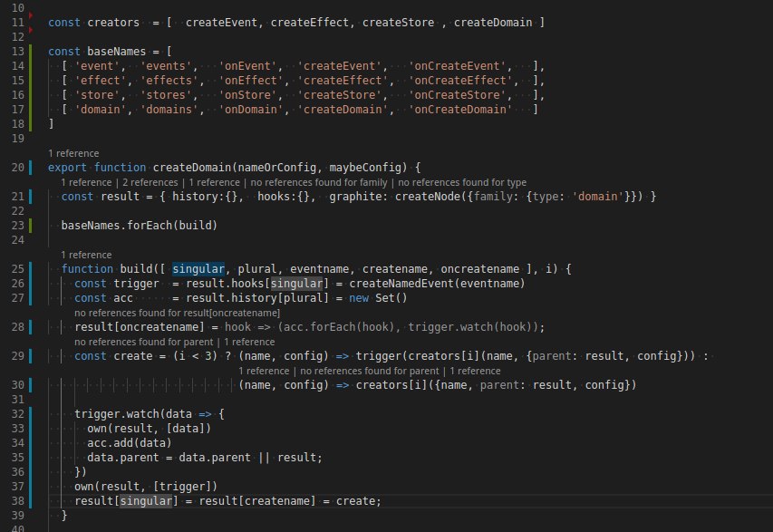Click 'own' in own(result, [data])
Screen dimensions: 773x532
(x=97, y=429)
